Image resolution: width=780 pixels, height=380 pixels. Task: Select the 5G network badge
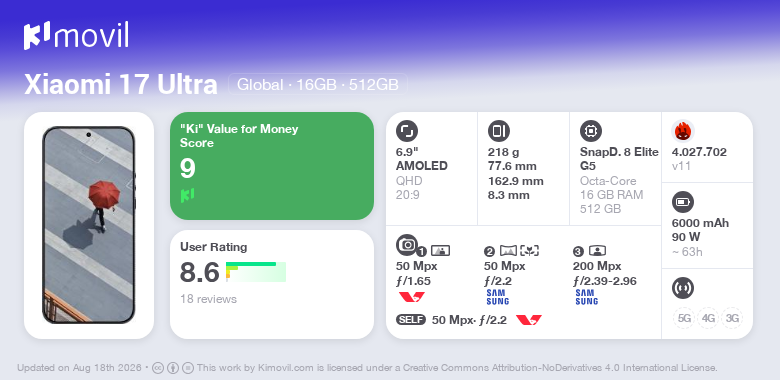pyautogui.click(x=684, y=318)
